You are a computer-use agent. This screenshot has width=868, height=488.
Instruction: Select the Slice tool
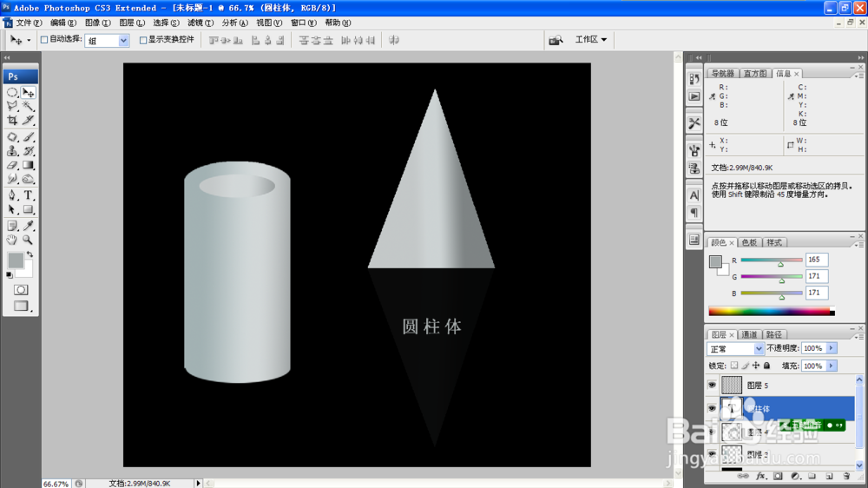click(29, 120)
